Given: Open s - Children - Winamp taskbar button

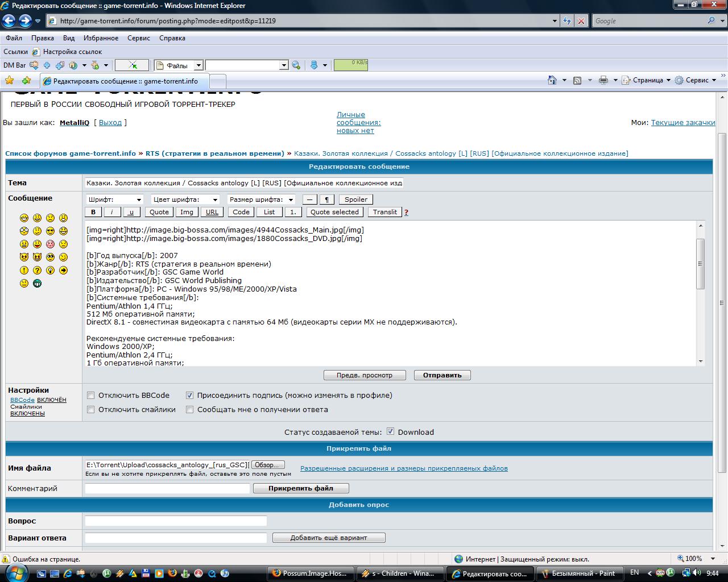Looking at the screenshot, I should coord(400,573).
